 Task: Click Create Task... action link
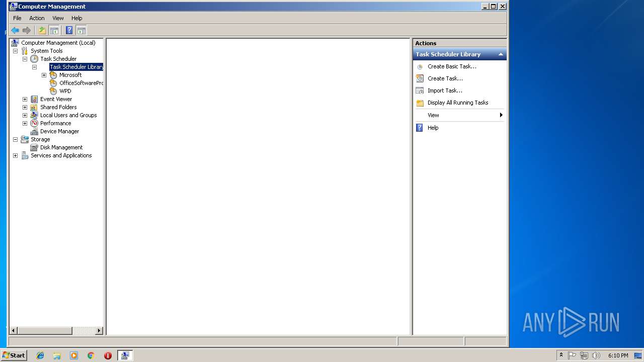(x=445, y=78)
